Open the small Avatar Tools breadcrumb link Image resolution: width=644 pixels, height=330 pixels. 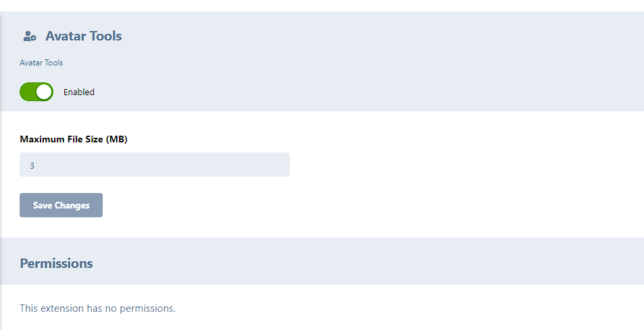(41, 63)
